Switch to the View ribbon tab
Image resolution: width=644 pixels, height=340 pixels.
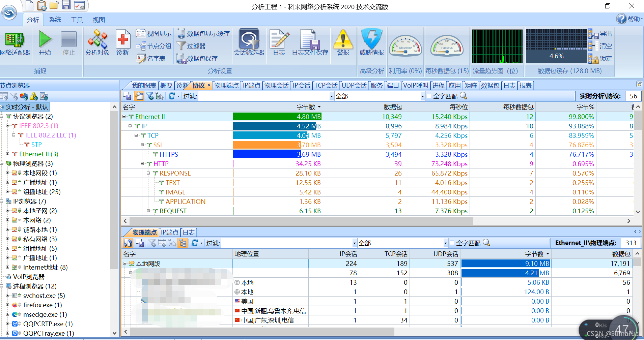click(x=99, y=20)
